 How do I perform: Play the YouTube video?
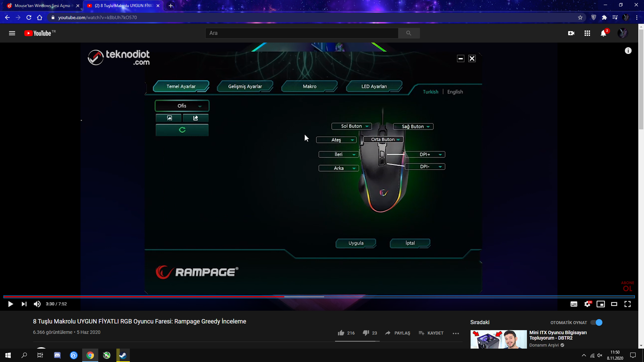[10, 304]
